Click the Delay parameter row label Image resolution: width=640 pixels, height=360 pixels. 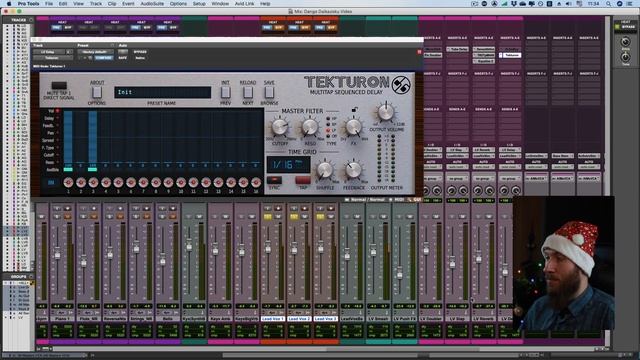pyautogui.click(x=49, y=118)
